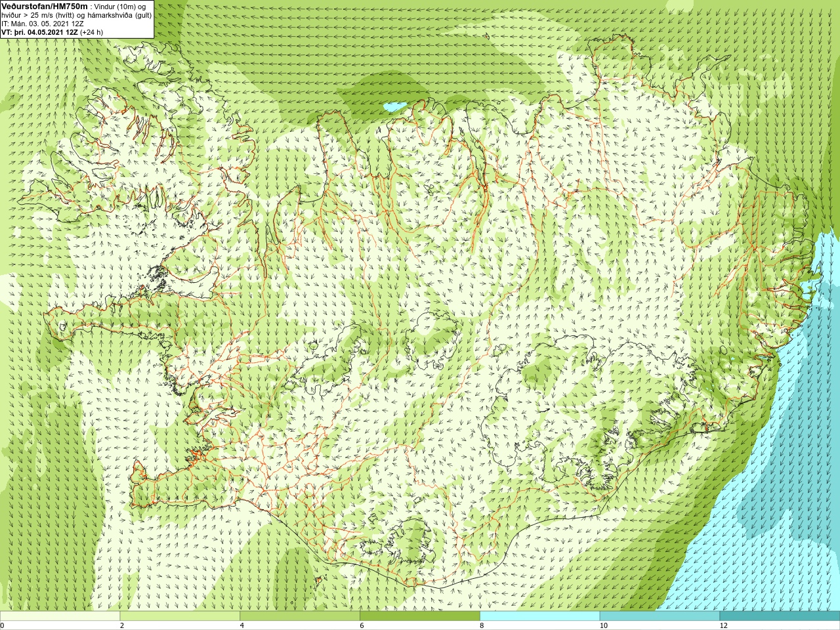Click the 'Vindur (10m) og' header text
Image resolution: width=840 pixels, height=630 pixels.
point(121,7)
